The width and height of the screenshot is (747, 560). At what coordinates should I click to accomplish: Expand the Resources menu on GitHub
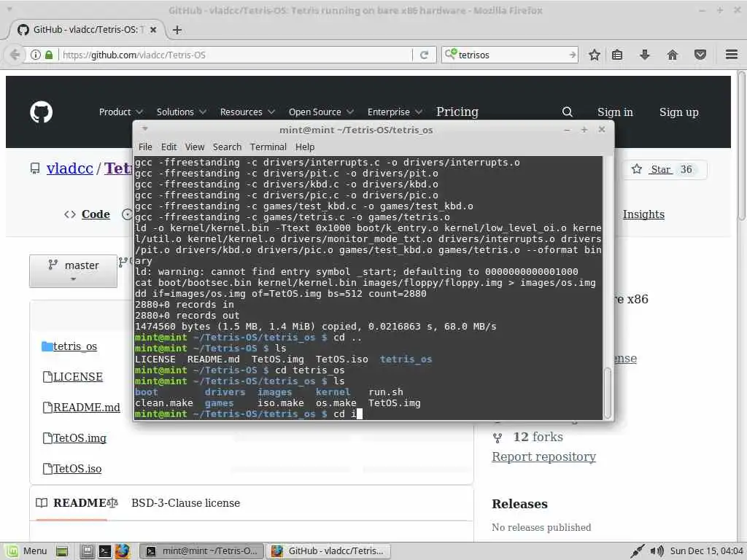(x=248, y=112)
